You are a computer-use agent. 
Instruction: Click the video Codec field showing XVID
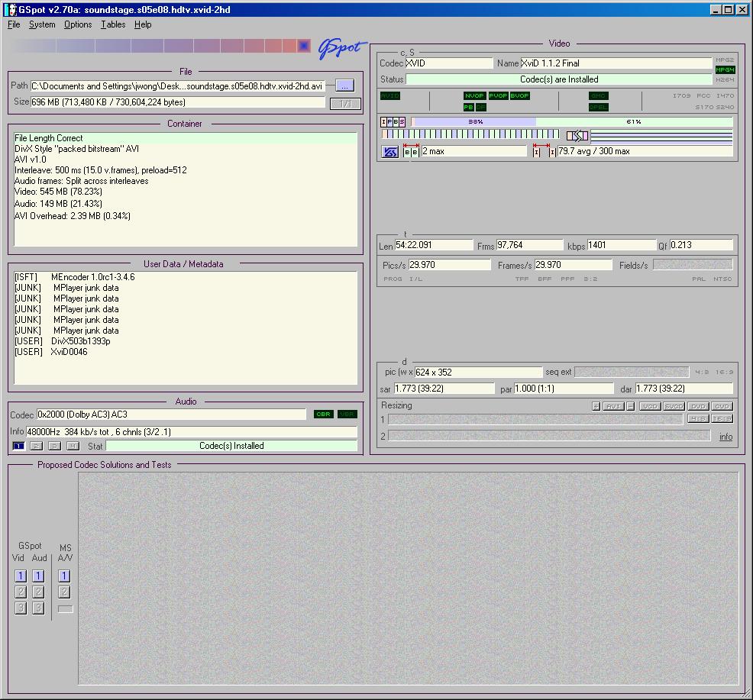tap(449, 63)
